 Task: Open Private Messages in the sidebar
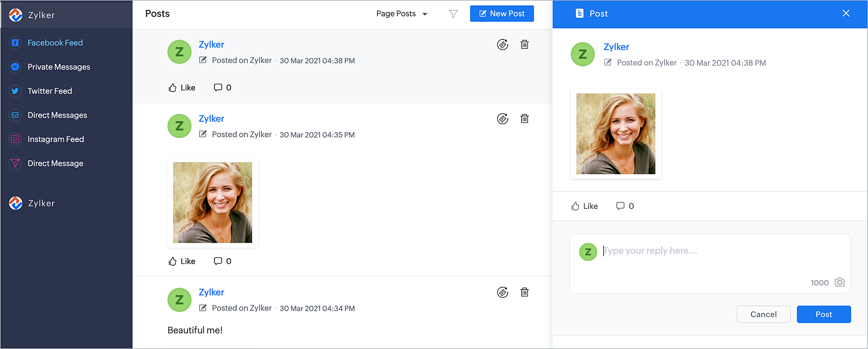(x=59, y=67)
